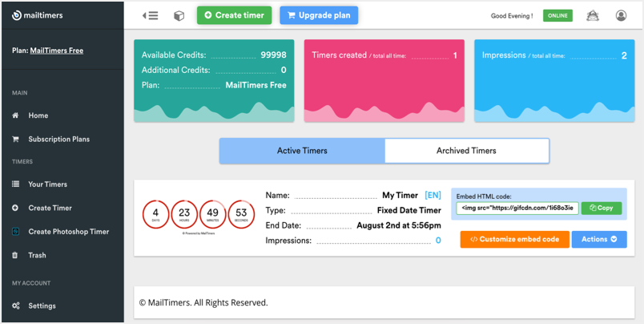Image resolution: width=644 pixels, height=324 pixels.
Task: Open Create Photoshop Timer page
Action: [68, 232]
